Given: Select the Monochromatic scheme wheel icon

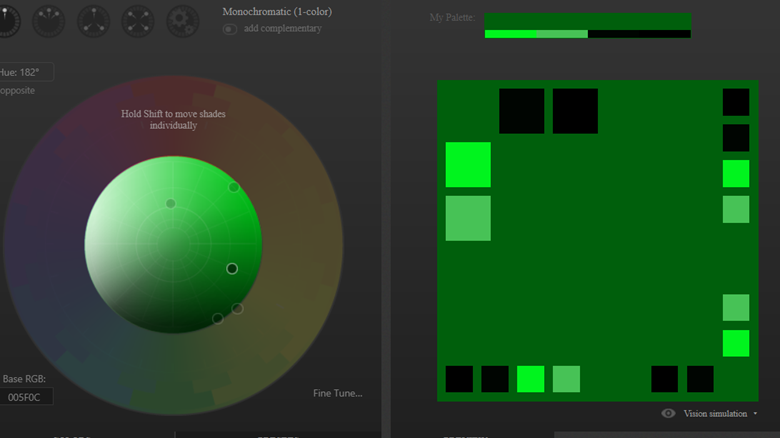Looking at the screenshot, I should 6,20.
